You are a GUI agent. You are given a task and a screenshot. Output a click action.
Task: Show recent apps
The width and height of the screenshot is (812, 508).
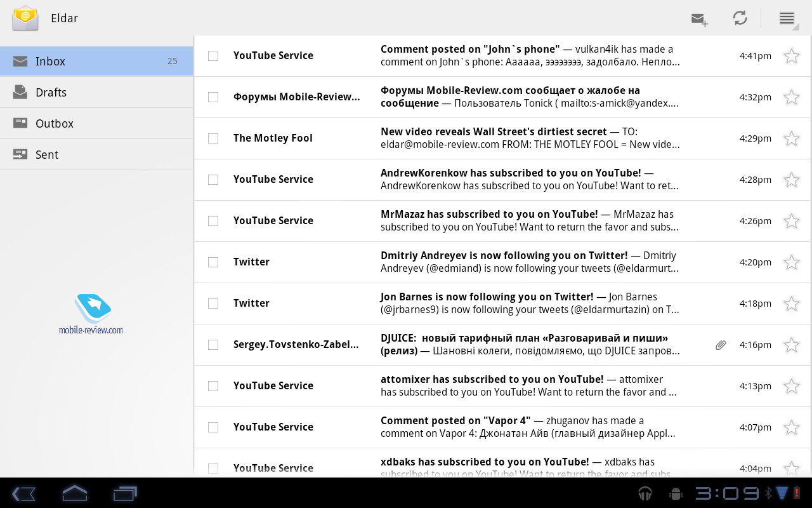click(x=125, y=493)
